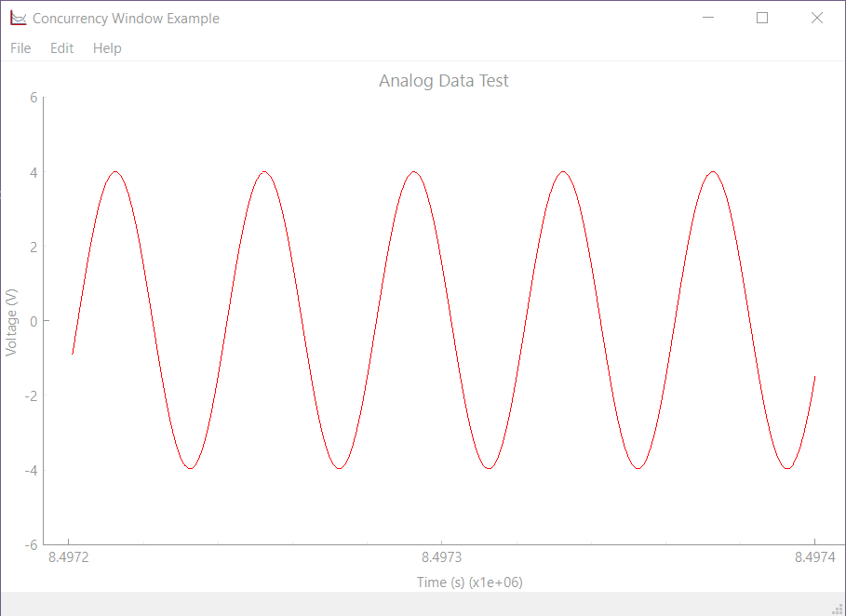Viewport: 846px width, 616px height.
Task: Click the 8.4973 tick label on x-axis
Action: (441, 558)
